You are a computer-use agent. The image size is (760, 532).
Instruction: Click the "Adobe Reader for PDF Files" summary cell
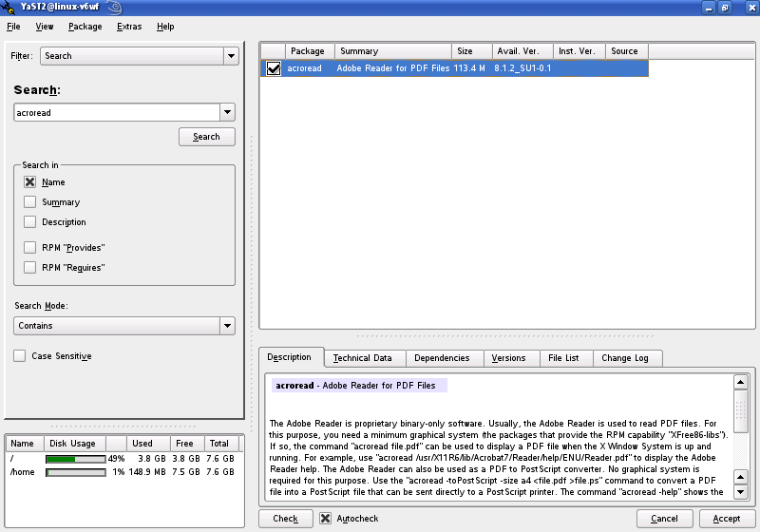pos(393,68)
